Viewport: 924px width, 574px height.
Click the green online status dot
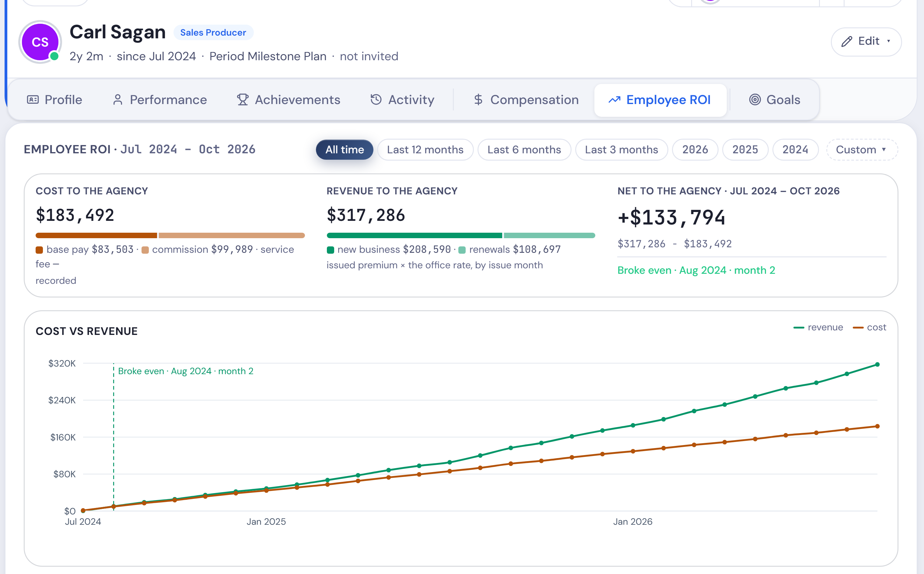[55, 56]
